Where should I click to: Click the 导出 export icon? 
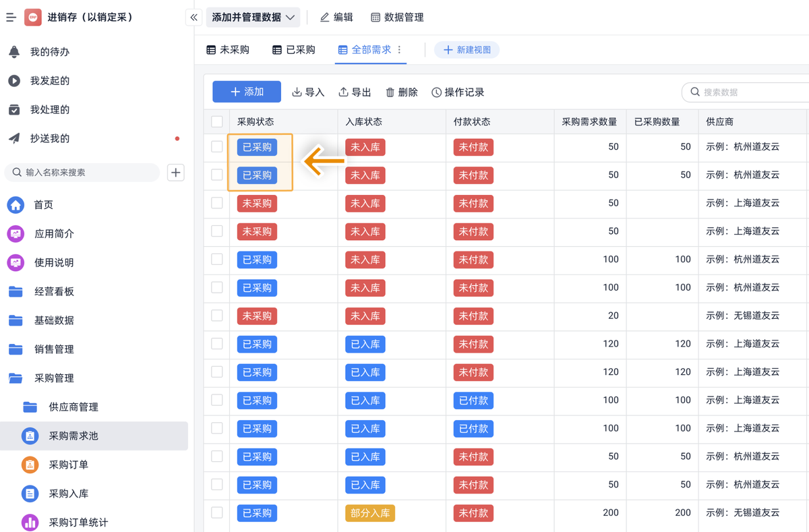(x=343, y=92)
